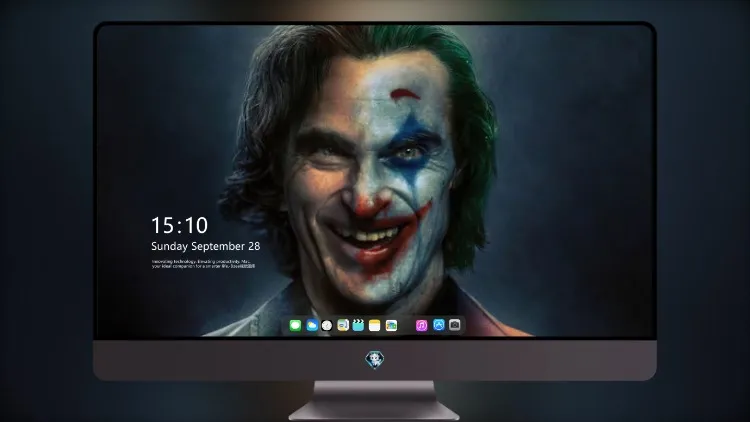750x422 pixels.
Task: Open the gray Camera app icon
Action: click(455, 325)
